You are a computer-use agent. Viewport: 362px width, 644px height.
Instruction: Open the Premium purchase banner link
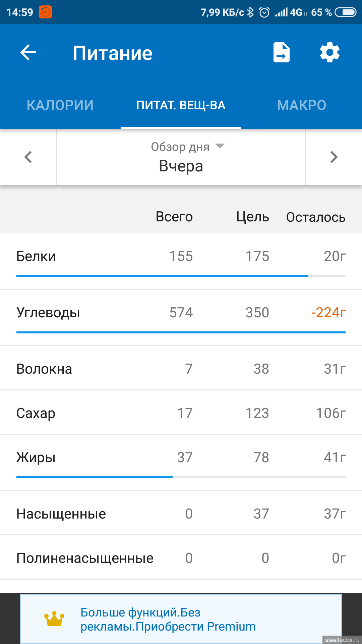click(x=168, y=620)
